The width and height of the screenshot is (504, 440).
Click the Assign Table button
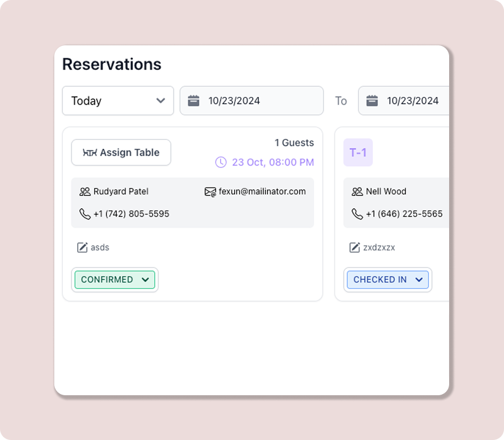click(x=121, y=152)
